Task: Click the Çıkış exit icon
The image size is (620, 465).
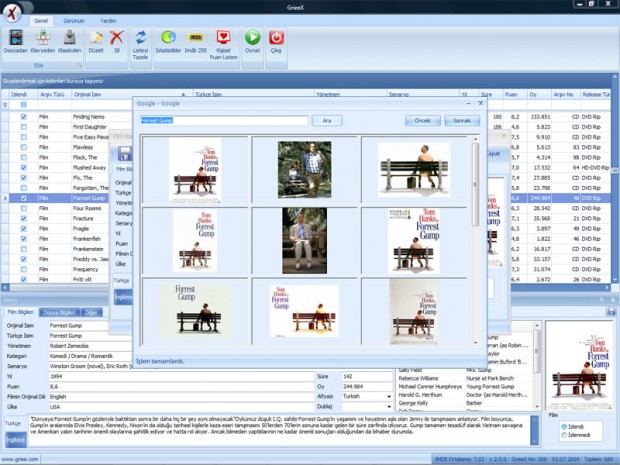Action: (276, 38)
